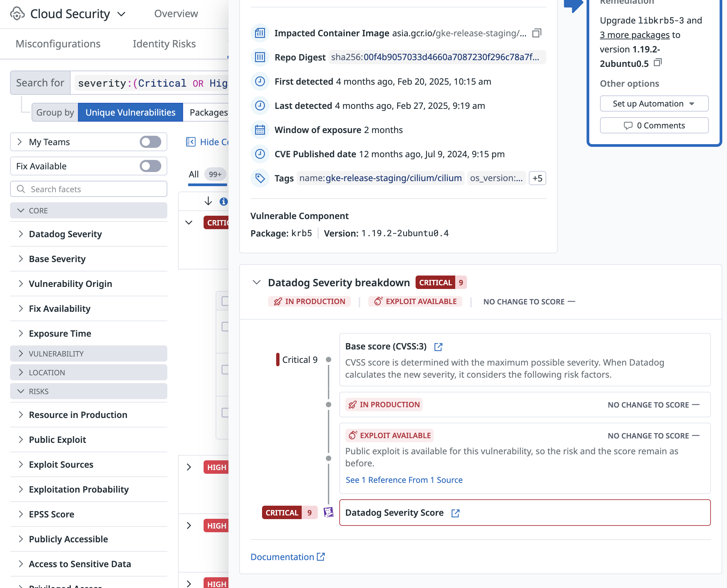Viewport: 727px width, 588px height.
Task: Collapse the Datadog Severity breakdown section
Action: coord(257,282)
